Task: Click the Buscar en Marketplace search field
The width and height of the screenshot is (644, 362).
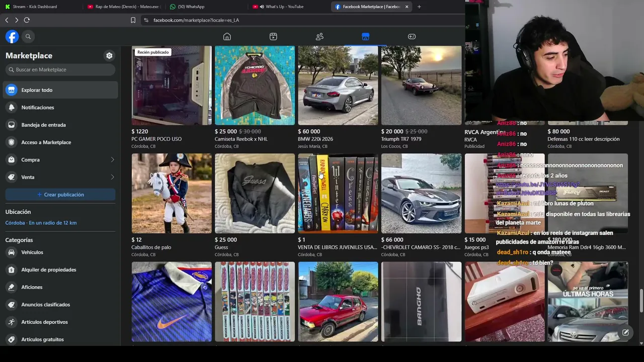Action: coord(60,70)
